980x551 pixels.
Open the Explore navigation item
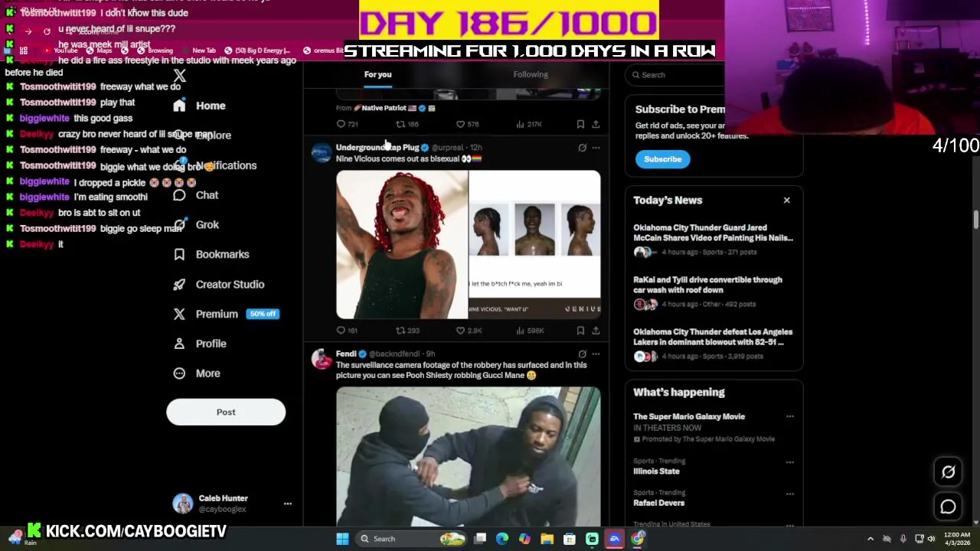click(202, 135)
